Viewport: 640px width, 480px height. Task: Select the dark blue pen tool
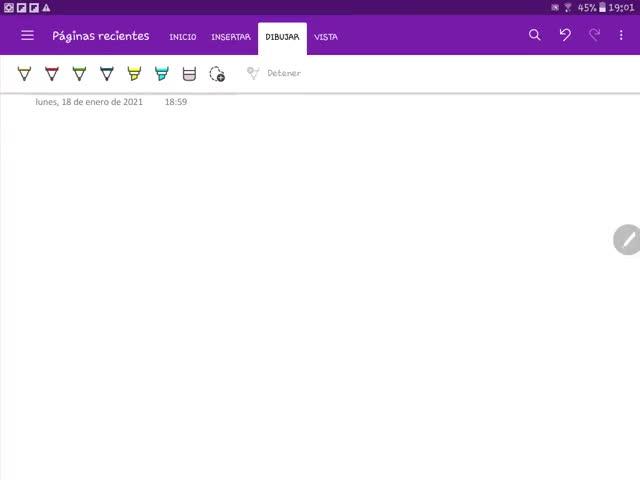(x=107, y=74)
